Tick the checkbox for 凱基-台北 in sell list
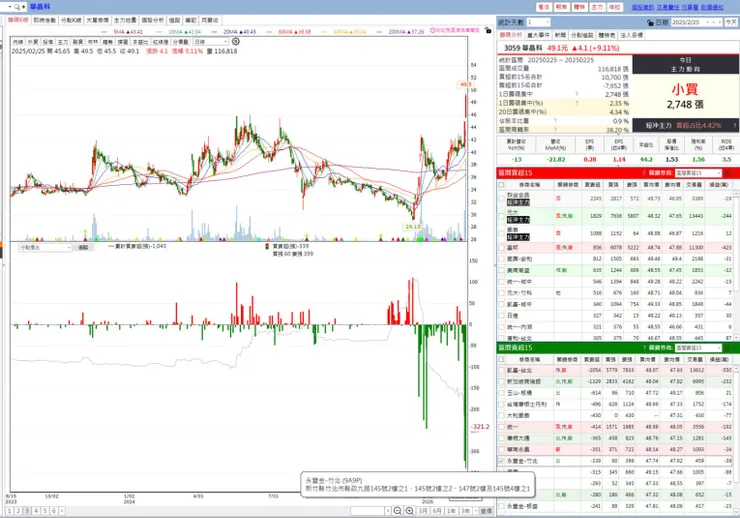Viewport: 740px width, 518px height. tap(501, 370)
